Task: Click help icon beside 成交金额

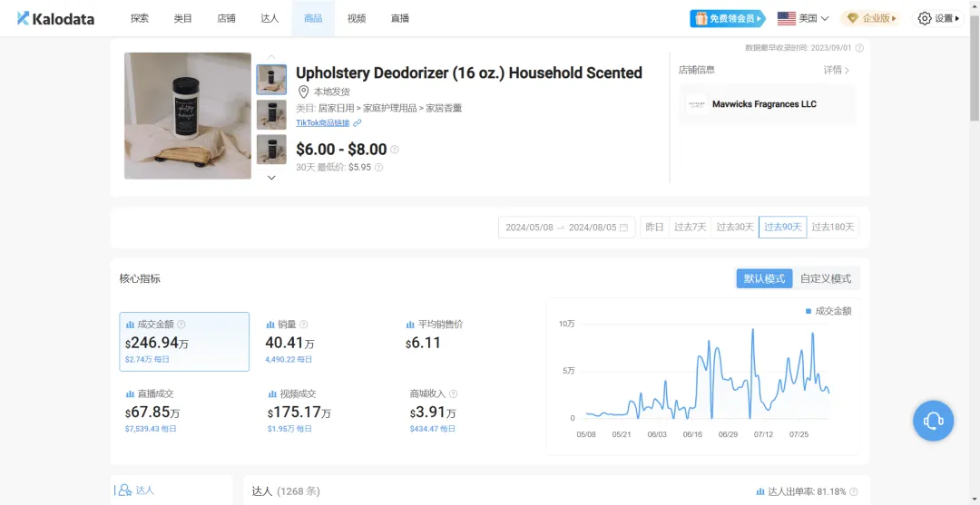Action: coord(181,325)
